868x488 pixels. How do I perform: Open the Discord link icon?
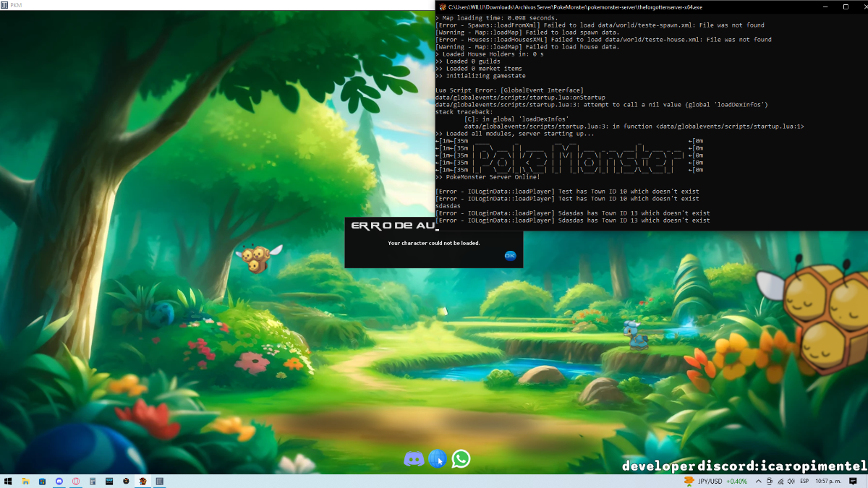(x=414, y=458)
